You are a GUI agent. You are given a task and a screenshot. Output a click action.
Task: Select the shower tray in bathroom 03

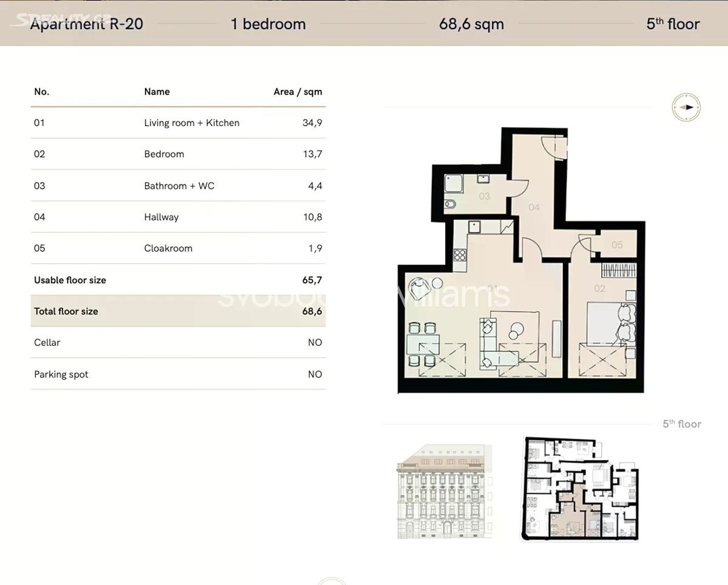tap(453, 182)
